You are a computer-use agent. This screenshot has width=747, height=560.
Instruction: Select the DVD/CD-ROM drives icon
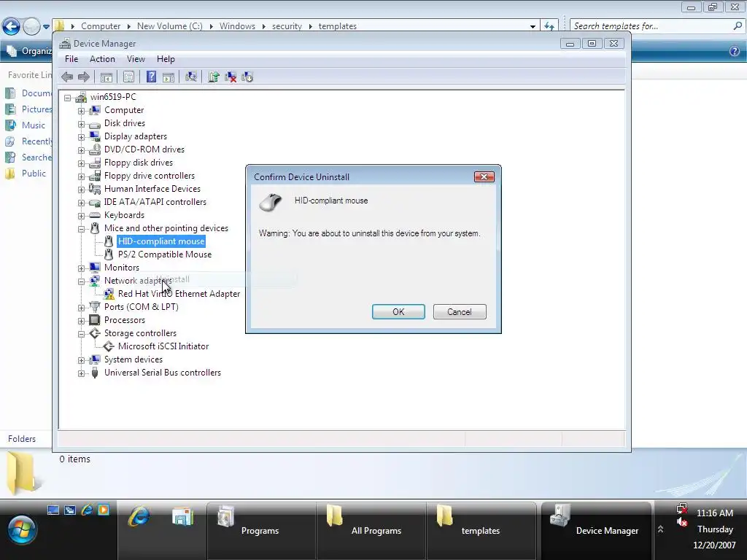click(x=95, y=149)
